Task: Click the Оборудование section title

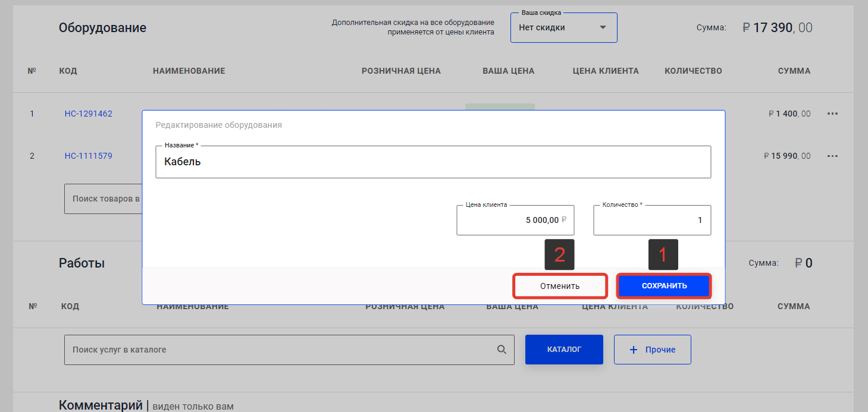Action: (x=102, y=28)
